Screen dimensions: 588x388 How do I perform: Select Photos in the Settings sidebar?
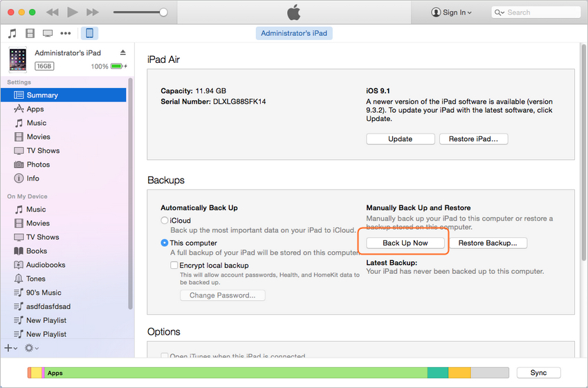38,165
